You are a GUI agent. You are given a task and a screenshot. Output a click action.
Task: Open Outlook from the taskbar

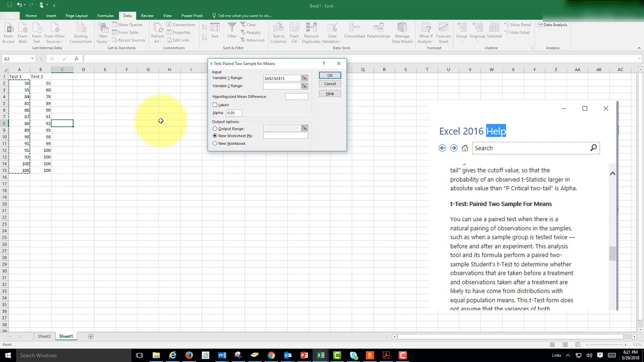click(x=288, y=355)
